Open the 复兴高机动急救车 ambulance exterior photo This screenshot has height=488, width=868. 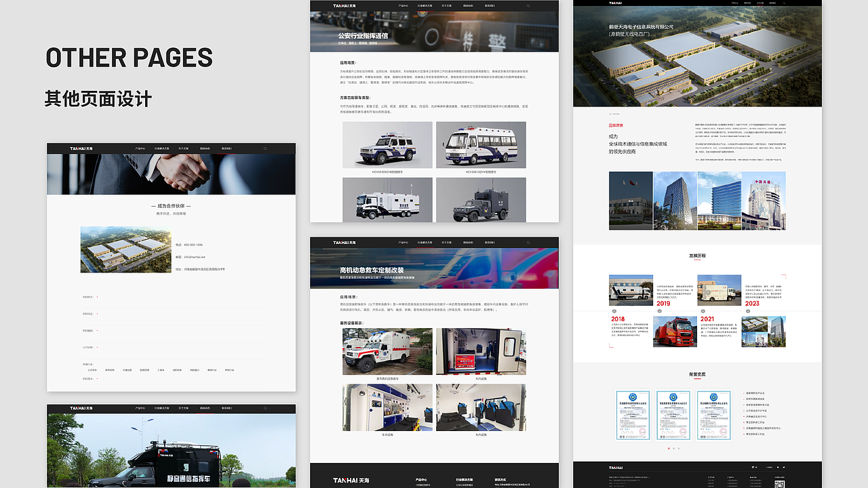(x=387, y=352)
